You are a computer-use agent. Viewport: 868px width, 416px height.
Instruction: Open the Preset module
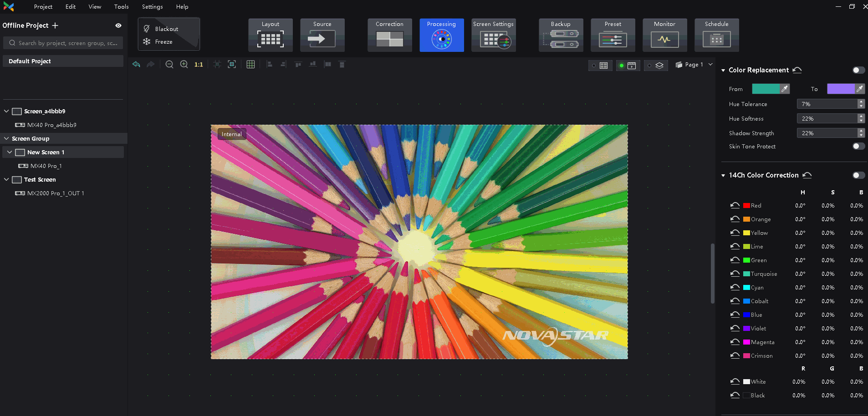[x=613, y=35]
